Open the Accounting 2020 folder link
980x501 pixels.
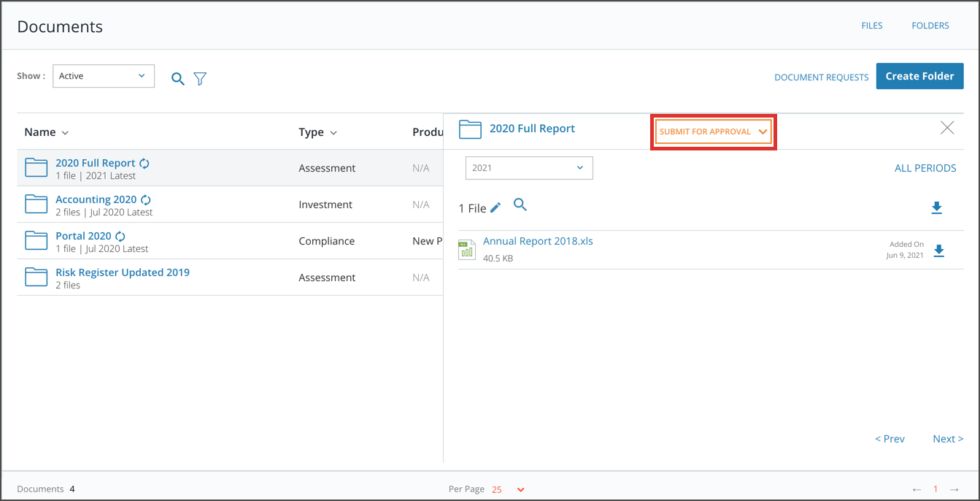click(x=96, y=199)
